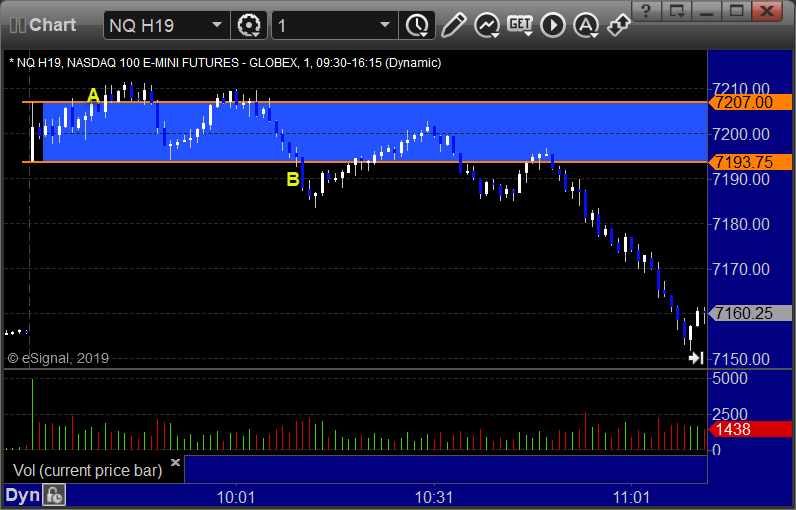This screenshot has height=510, width=796.
Task: Click the GET toolbar icon
Action: click(x=520, y=25)
